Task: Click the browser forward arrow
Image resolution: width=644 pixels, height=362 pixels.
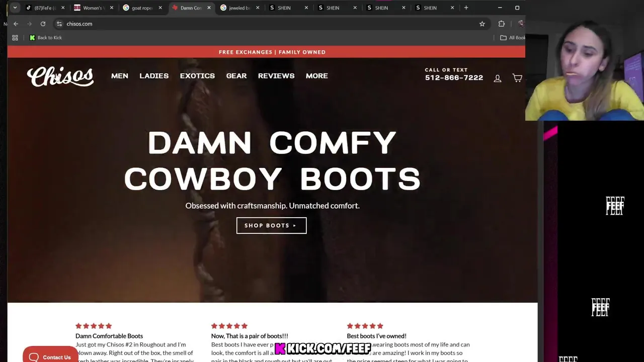Action: (29, 24)
